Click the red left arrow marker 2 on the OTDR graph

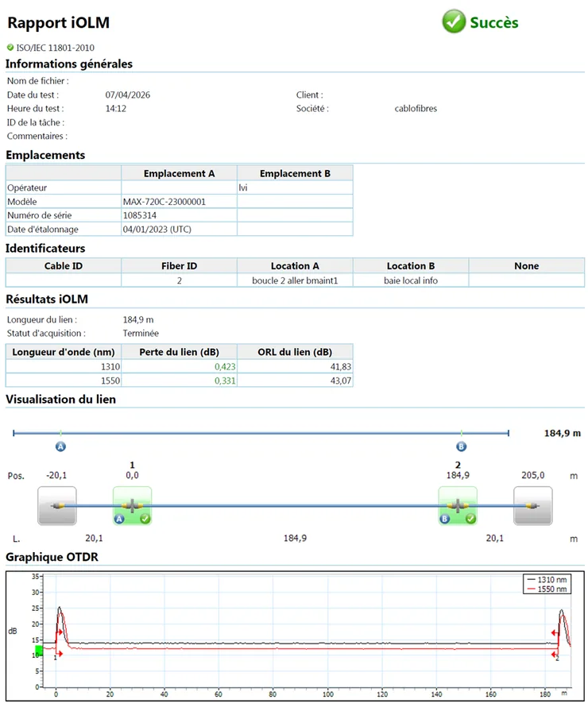pyautogui.click(x=555, y=632)
